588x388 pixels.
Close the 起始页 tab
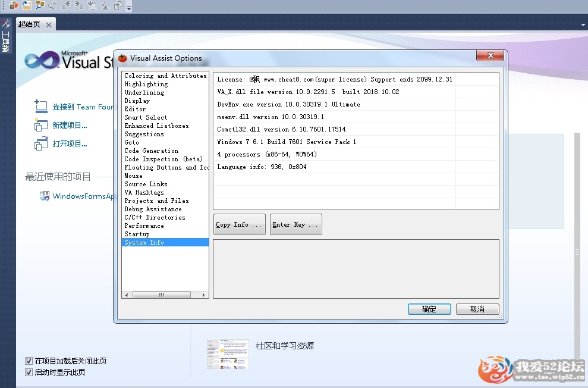pyautogui.click(x=48, y=25)
